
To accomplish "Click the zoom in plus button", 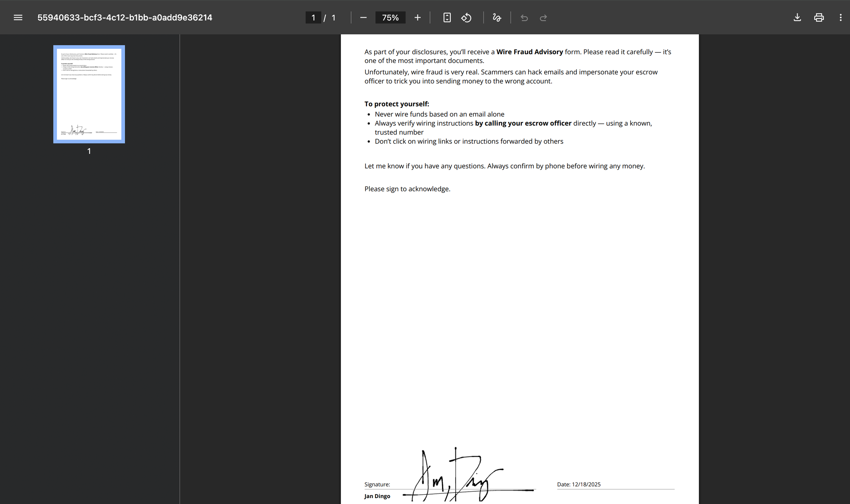I will pyautogui.click(x=417, y=17).
